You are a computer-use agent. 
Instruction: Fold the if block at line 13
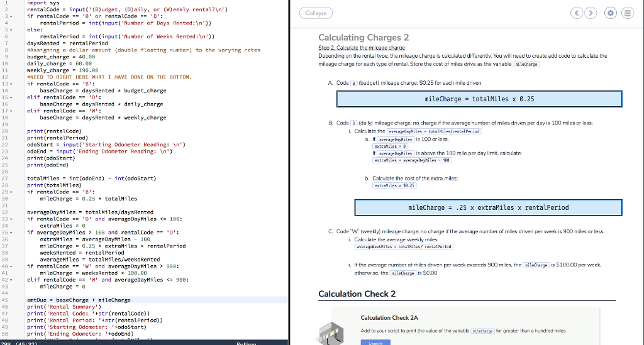11,84
